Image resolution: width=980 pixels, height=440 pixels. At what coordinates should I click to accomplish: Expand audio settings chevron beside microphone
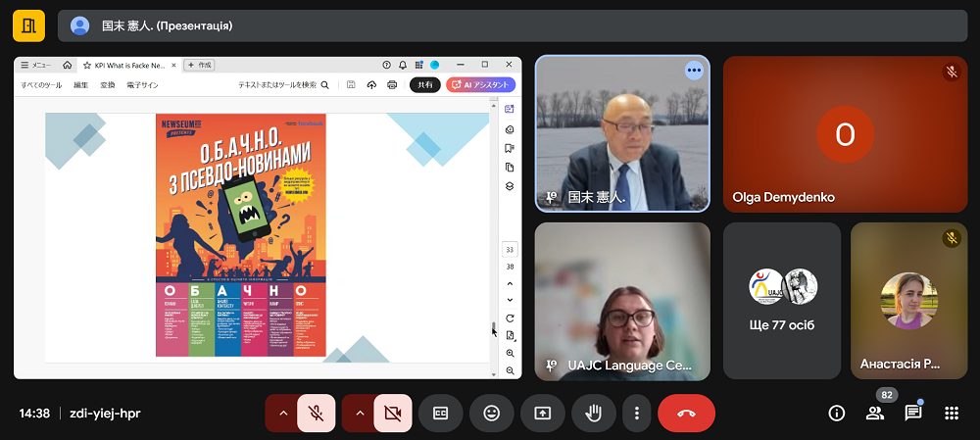pos(283,414)
